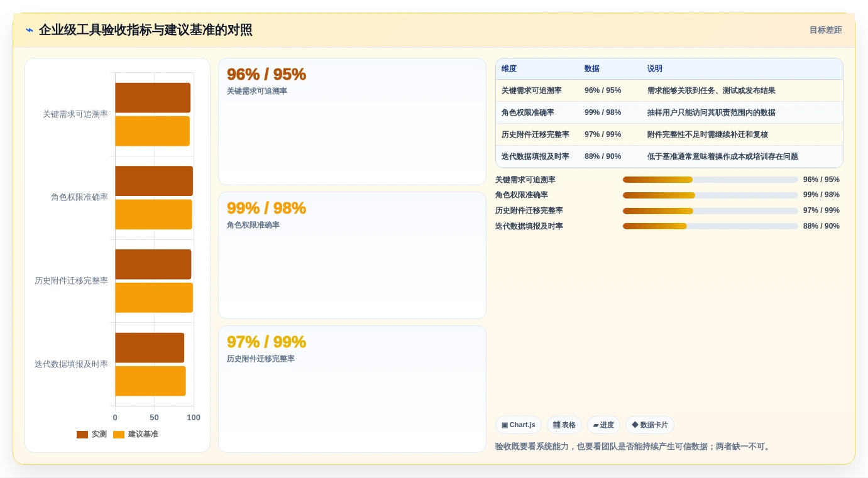
Task: Click 历史附件迁移完整率 progress bar
Action: 710,211
